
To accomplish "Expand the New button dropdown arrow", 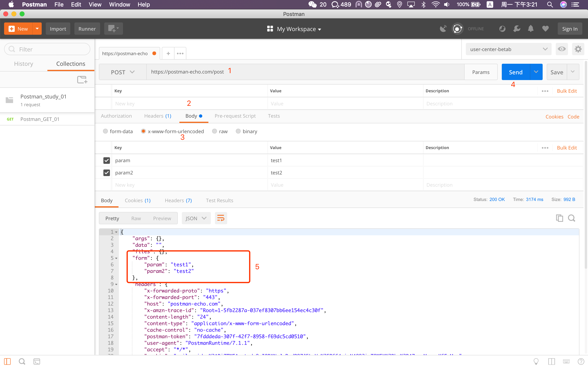I will coord(37,29).
